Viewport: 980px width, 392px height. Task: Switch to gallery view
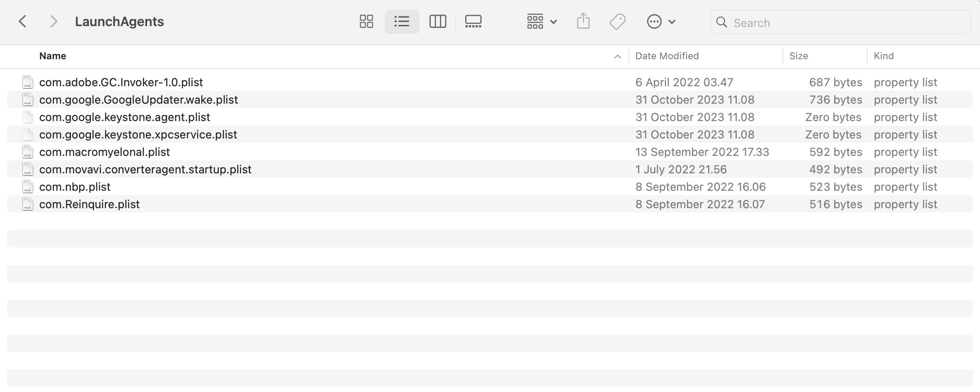473,21
